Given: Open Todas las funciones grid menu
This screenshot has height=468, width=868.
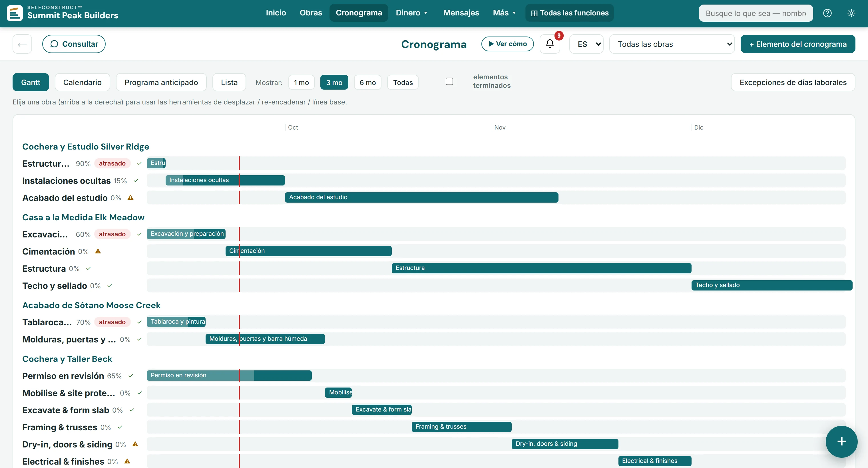Looking at the screenshot, I should point(569,13).
